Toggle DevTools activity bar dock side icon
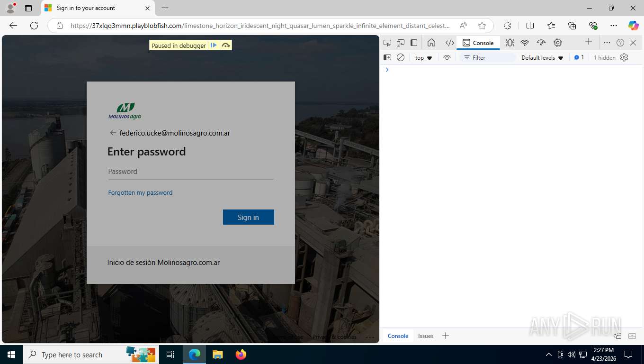Viewport: 644px width, 364px height. (x=414, y=43)
